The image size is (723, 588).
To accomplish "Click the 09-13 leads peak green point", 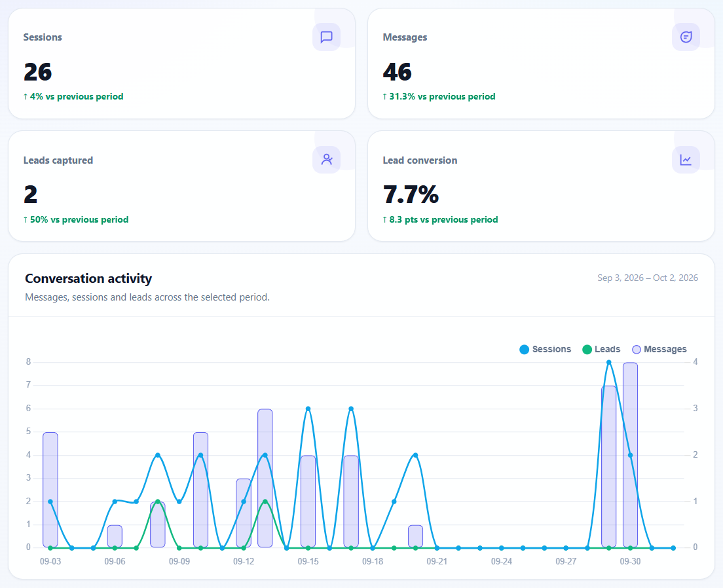I will pyautogui.click(x=265, y=502).
